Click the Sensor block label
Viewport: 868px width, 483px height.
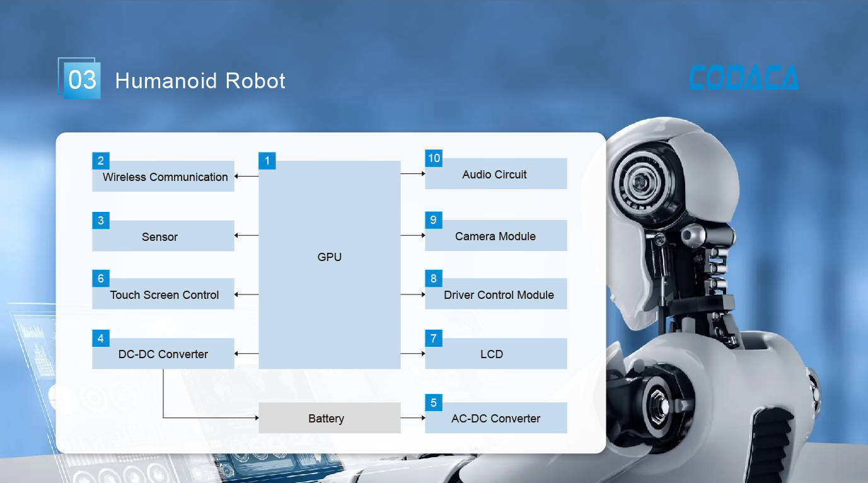pos(161,236)
